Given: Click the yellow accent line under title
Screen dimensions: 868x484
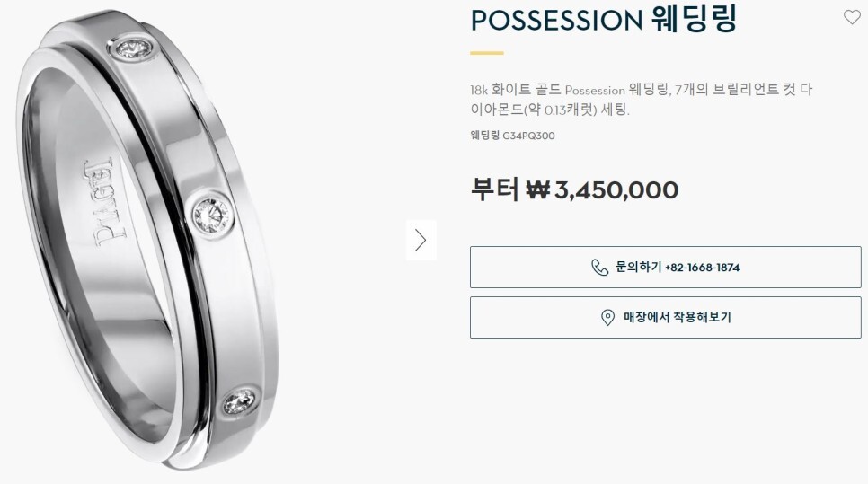Looking at the screenshot, I should click(487, 53).
